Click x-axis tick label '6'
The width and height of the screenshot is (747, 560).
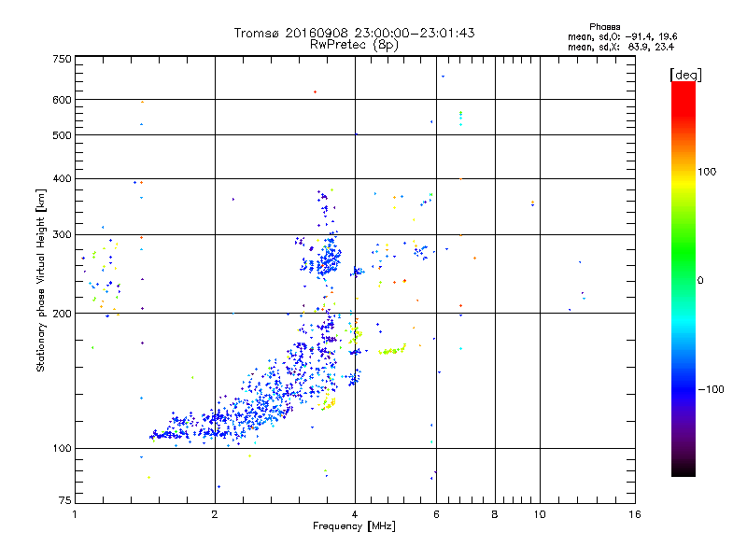[436, 514]
